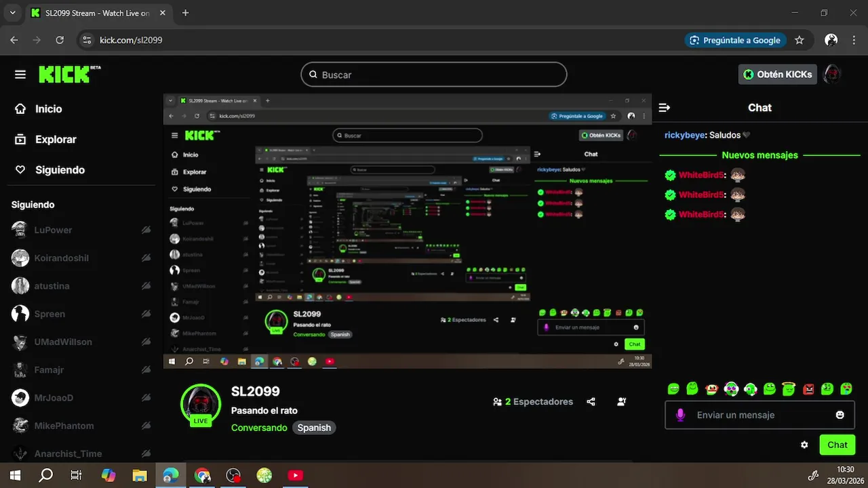
Task: Open the Chrome profile icon
Action: [831, 40]
